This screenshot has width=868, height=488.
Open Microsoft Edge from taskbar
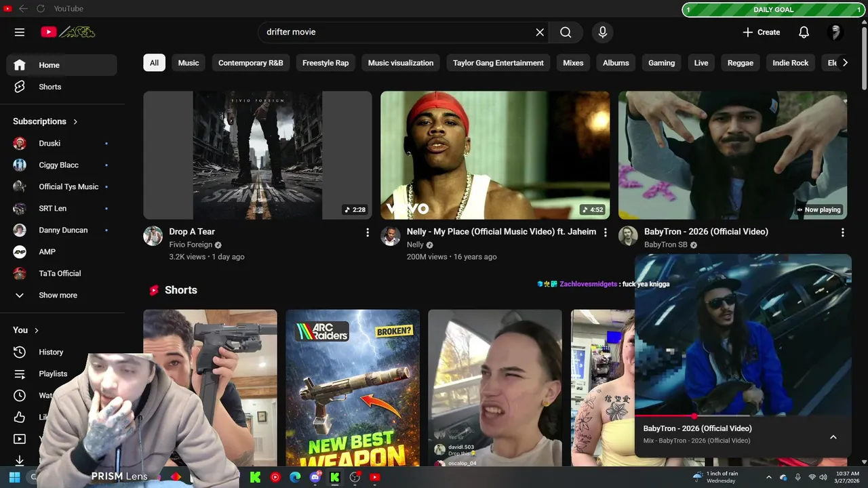click(x=295, y=477)
